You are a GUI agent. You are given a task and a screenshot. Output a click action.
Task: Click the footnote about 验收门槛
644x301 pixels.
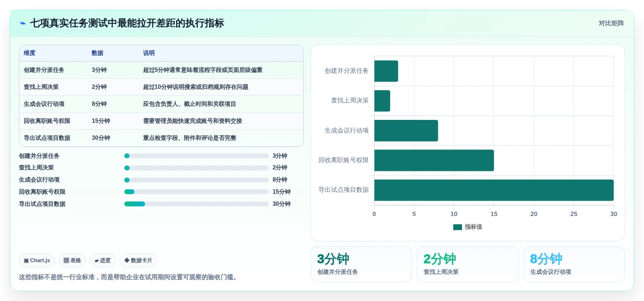(x=129, y=277)
